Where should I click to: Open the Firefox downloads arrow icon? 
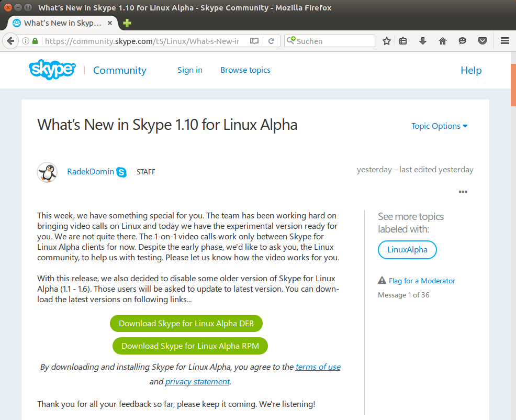423,41
